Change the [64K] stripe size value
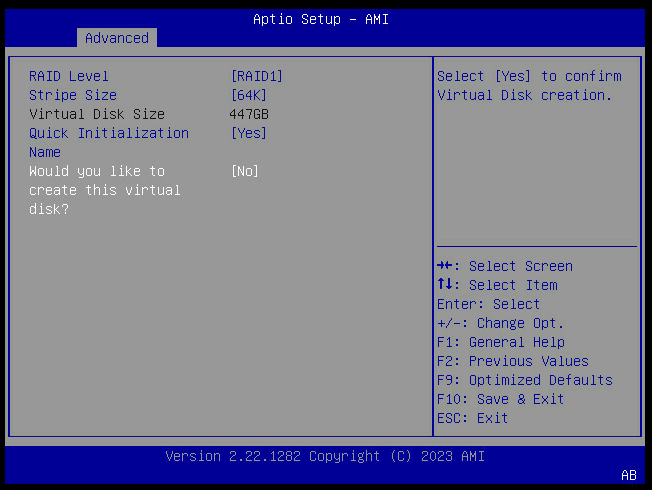Screen dimensions: 652x490 249,95
